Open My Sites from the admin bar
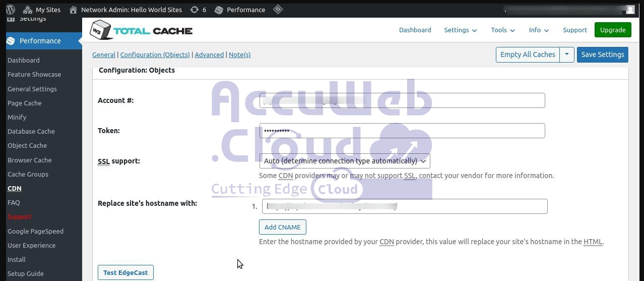The width and height of the screenshot is (644, 281). tap(42, 10)
